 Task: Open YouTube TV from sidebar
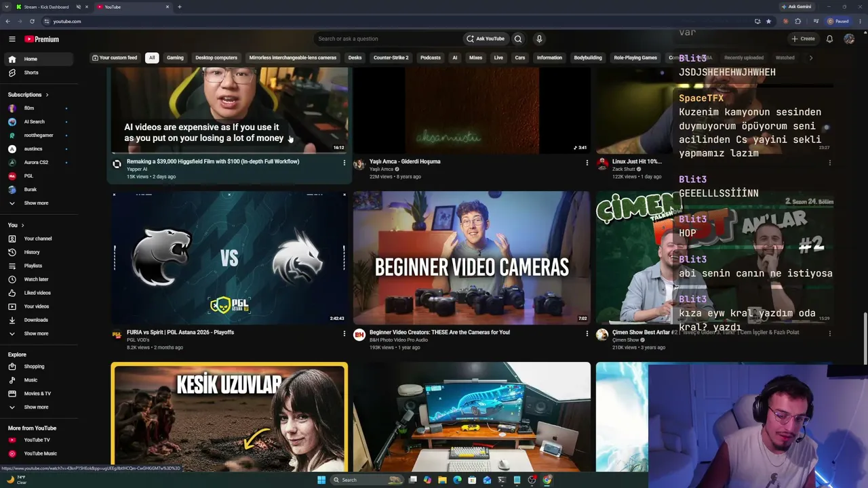(x=40, y=440)
